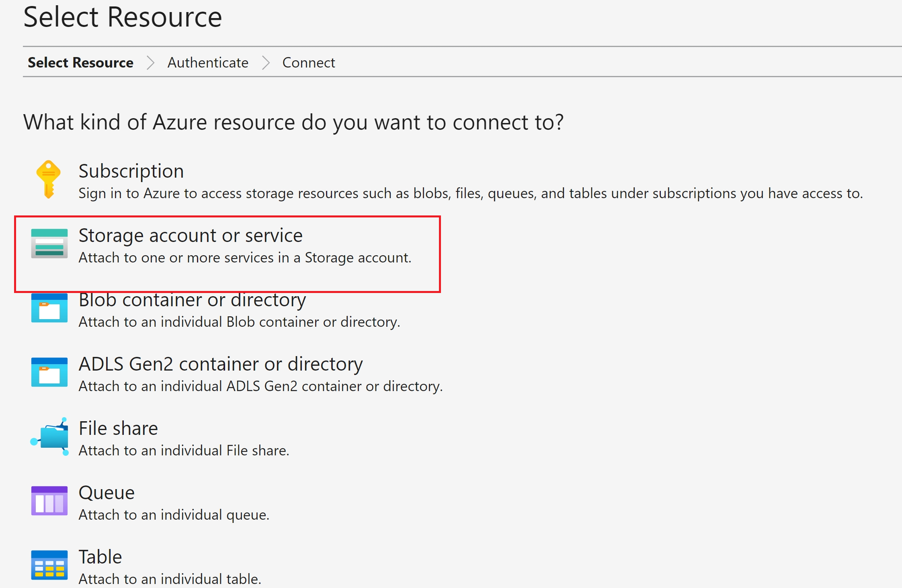This screenshot has width=902, height=588.
Task: Choose Storage account or service
Action: [x=191, y=236]
